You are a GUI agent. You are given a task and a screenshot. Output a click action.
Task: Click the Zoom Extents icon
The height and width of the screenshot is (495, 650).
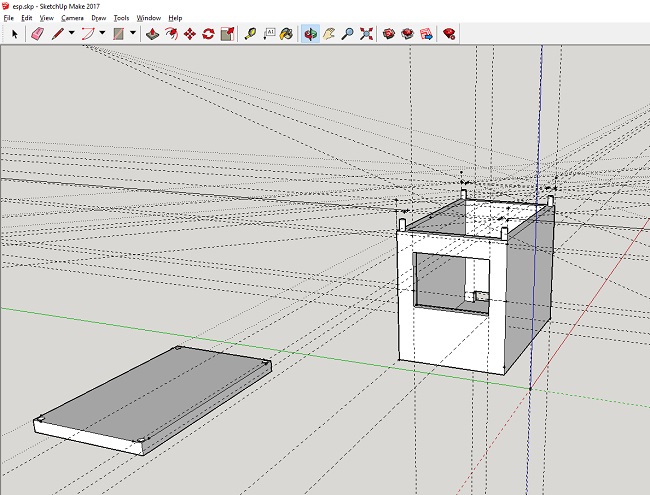(365, 33)
